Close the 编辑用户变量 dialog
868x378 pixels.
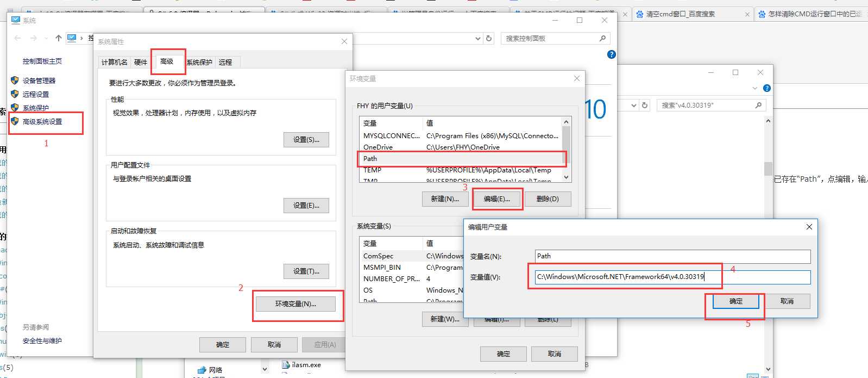809,227
